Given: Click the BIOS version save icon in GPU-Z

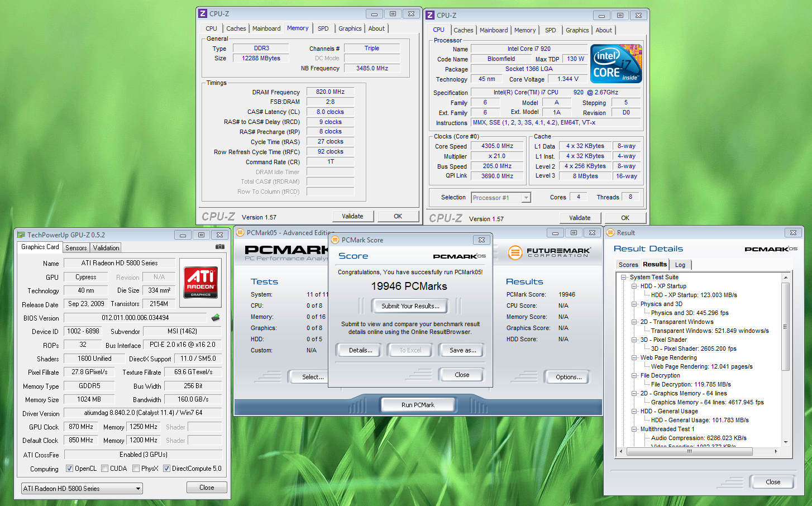Looking at the screenshot, I should pos(216,318).
